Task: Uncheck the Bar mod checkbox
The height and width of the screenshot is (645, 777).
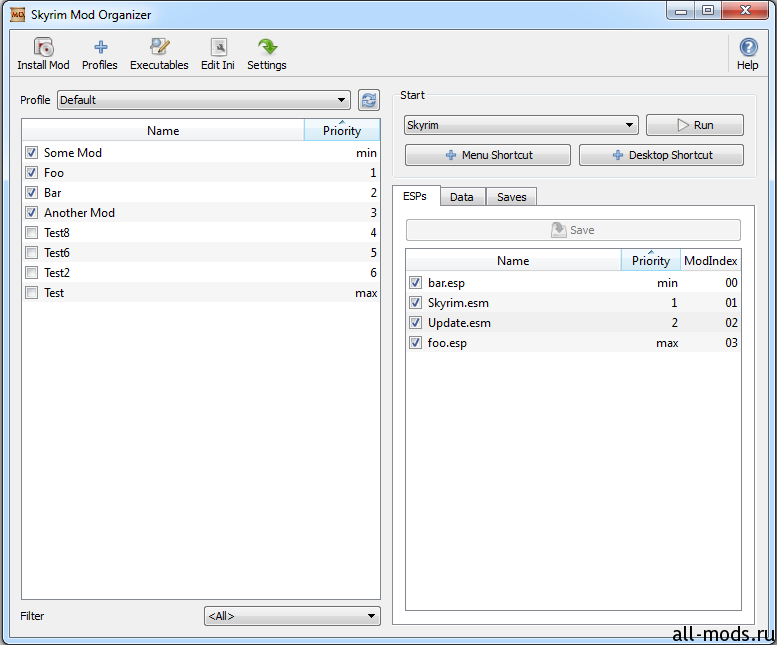Action: coord(31,193)
